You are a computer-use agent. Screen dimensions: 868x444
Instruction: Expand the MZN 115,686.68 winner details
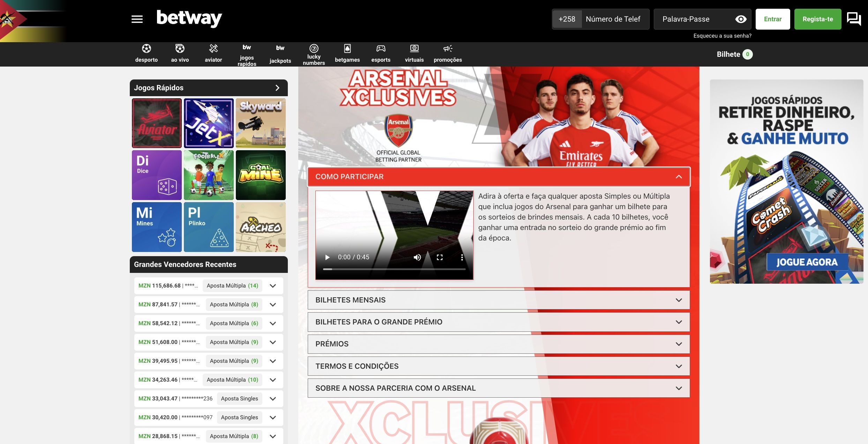point(273,286)
